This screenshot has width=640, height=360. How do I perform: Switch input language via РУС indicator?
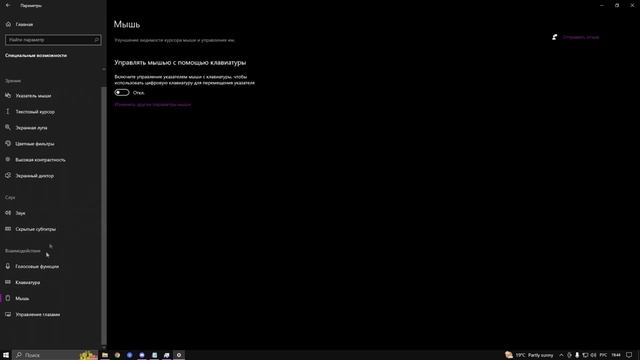point(603,355)
